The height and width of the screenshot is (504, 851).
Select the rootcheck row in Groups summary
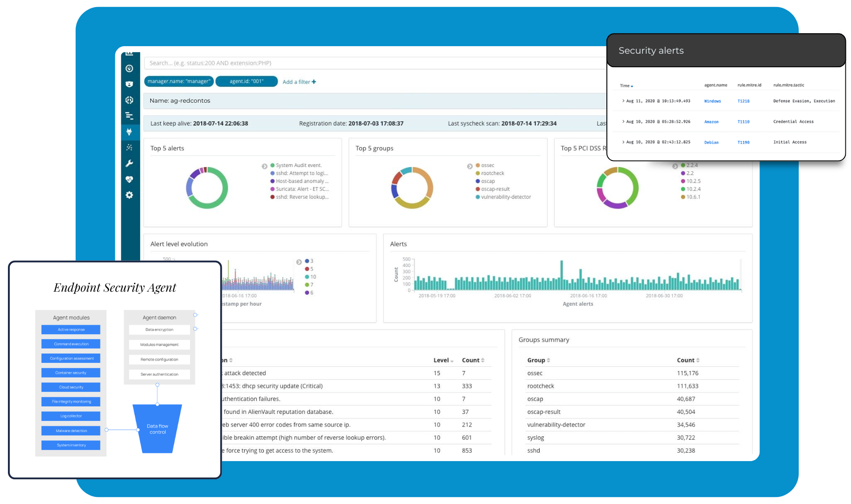(632, 386)
